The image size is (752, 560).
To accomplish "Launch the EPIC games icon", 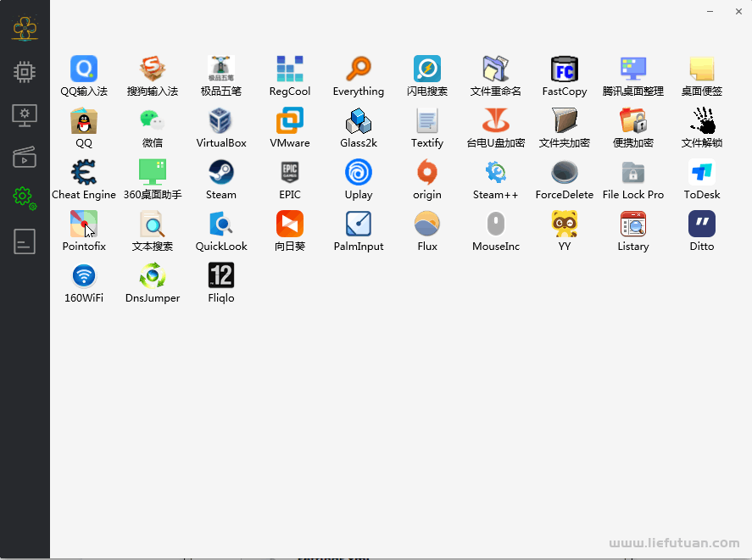I will pos(290,173).
